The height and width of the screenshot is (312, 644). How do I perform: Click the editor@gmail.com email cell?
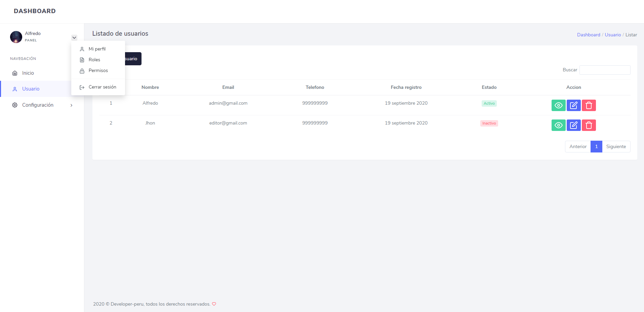click(228, 123)
